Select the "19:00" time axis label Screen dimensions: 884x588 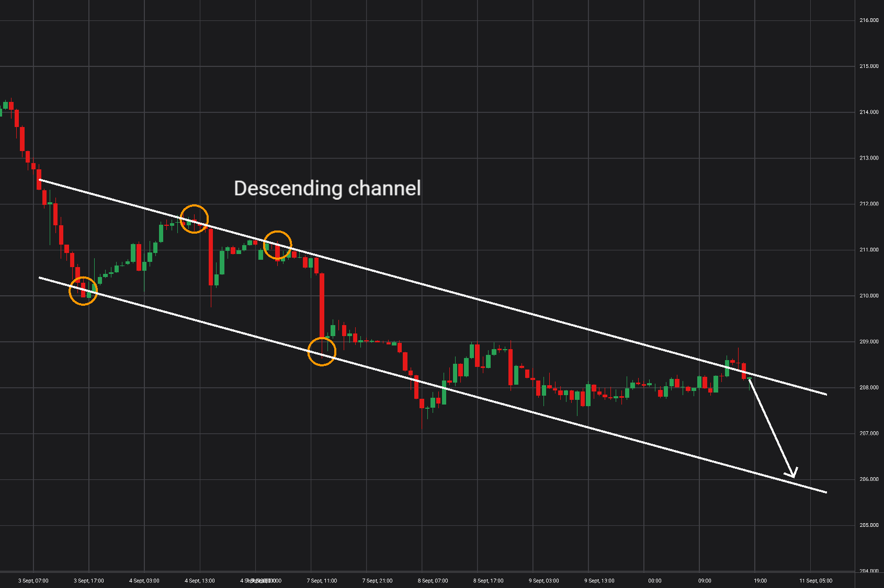761,581
